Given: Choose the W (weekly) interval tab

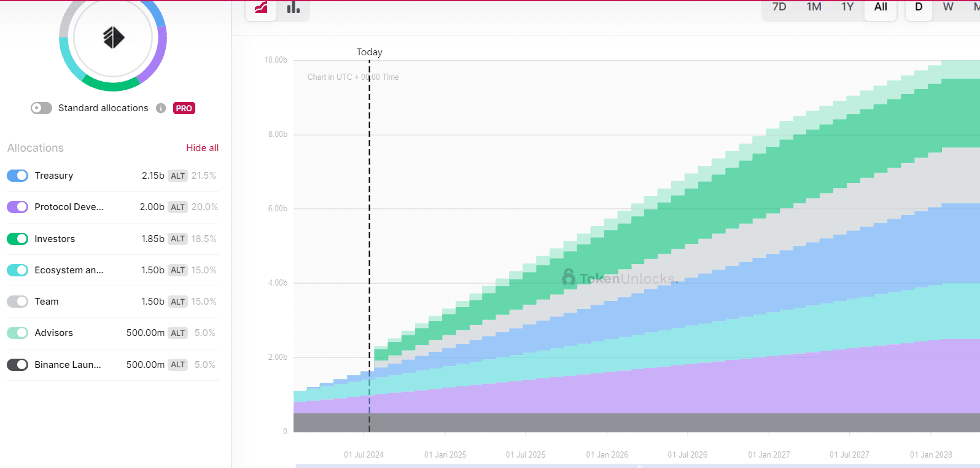Looking at the screenshot, I should (948, 7).
